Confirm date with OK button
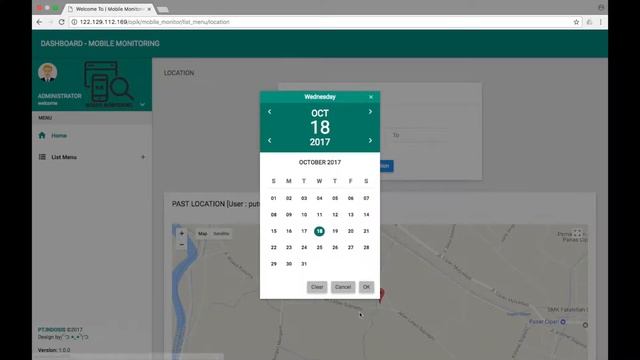This screenshot has height=360, width=640. pos(366,287)
